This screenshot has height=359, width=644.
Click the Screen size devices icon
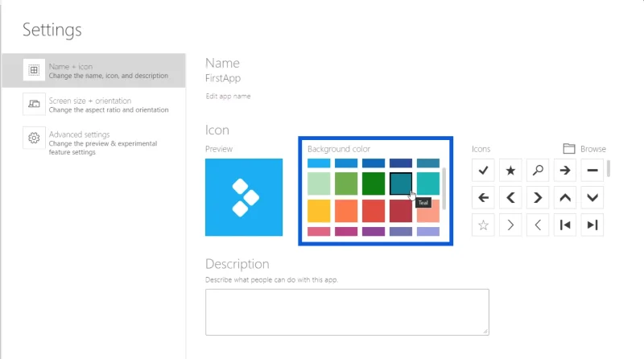coord(34,104)
